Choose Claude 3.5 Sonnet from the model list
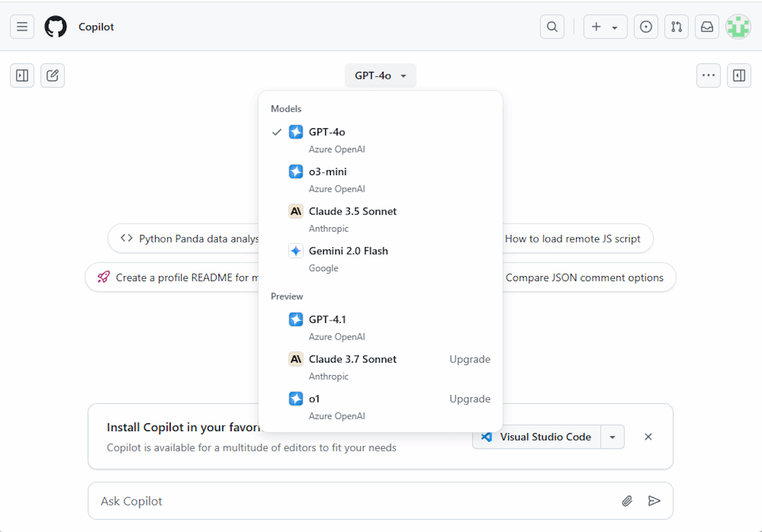Image resolution: width=762 pixels, height=532 pixels. (352, 211)
